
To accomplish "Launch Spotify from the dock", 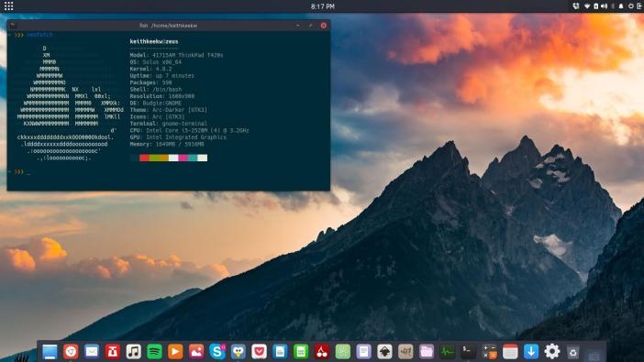I will point(154,352).
